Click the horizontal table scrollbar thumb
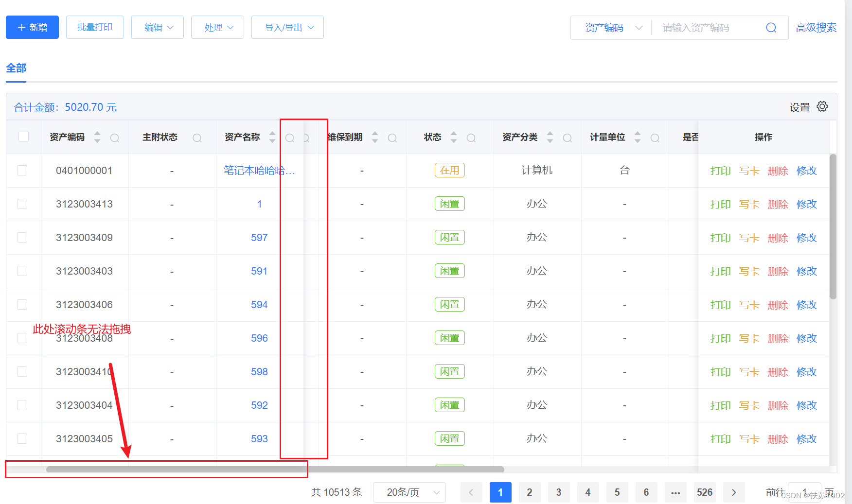The image size is (852, 504). [x=275, y=469]
